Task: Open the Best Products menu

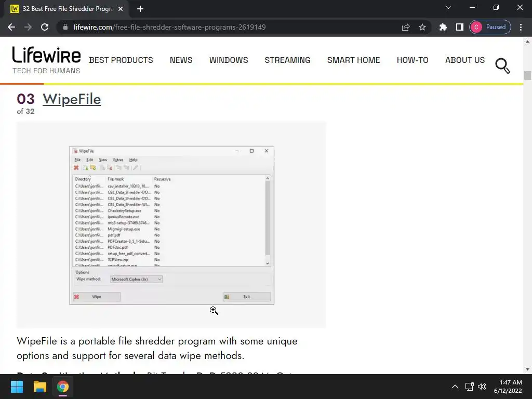Action: (x=121, y=60)
